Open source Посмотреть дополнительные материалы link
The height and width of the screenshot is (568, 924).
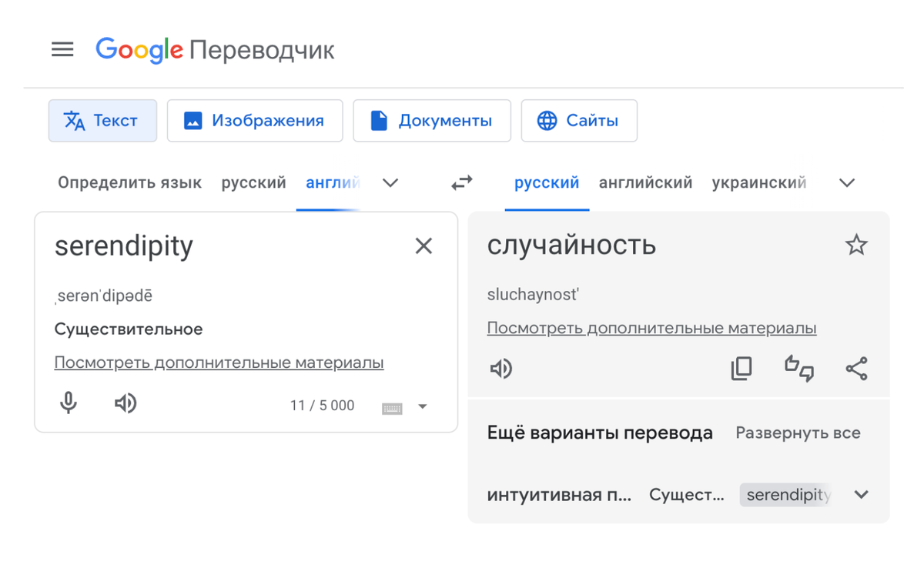click(219, 363)
